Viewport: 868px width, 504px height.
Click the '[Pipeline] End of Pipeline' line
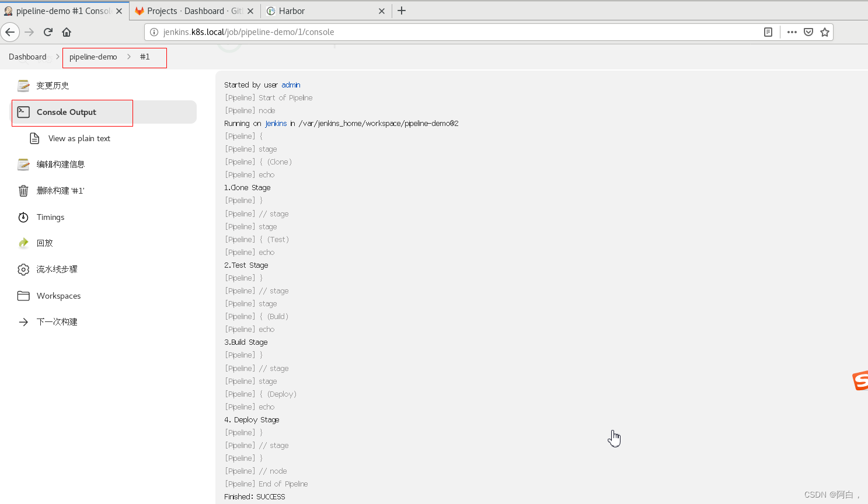pos(266,484)
